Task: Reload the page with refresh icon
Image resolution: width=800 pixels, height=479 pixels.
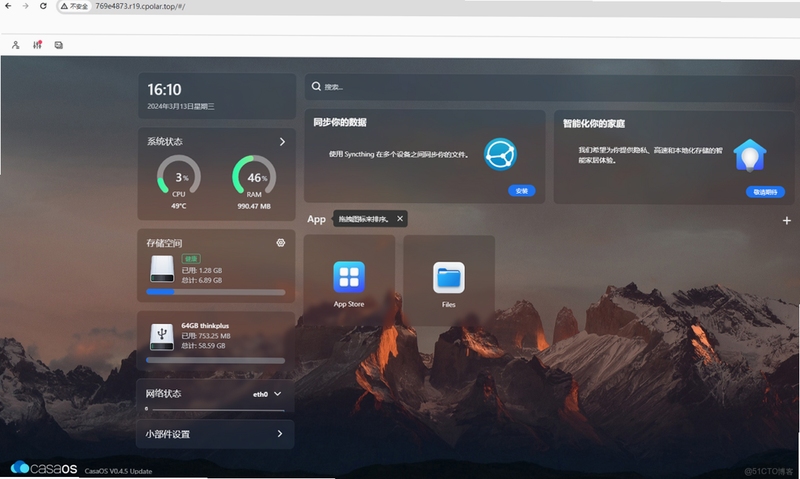Action: pos(43,6)
